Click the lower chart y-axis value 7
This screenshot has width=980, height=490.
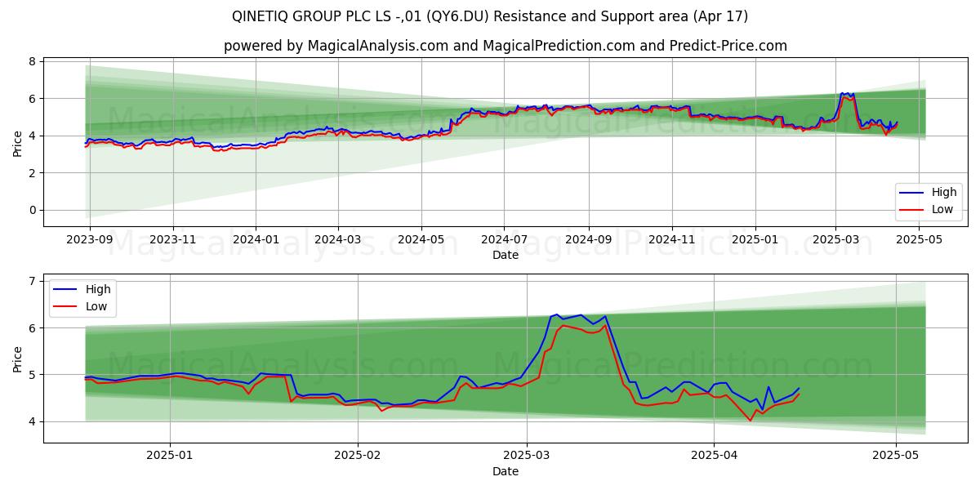tap(33, 281)
